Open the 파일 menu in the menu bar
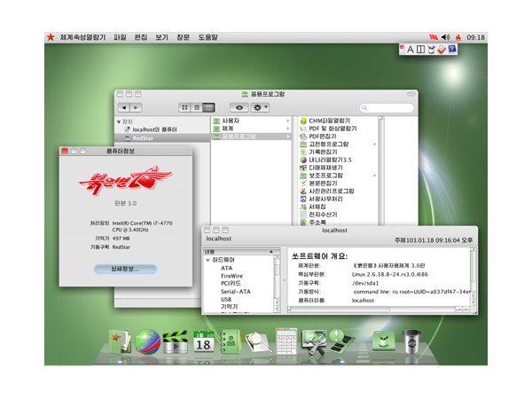532x399 pixels. (120, 37)
